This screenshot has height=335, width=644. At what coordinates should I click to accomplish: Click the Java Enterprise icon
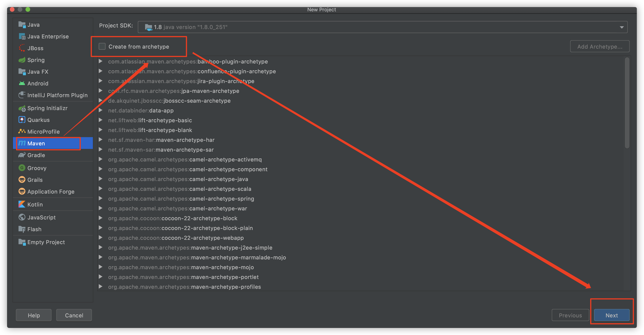point(22,36)
